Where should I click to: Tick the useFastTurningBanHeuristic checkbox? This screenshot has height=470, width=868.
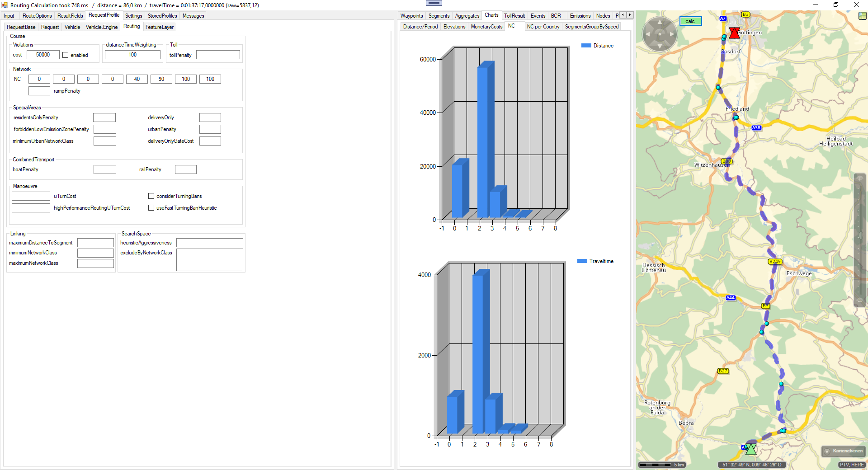pyautogui.click(x=151, y=208)
